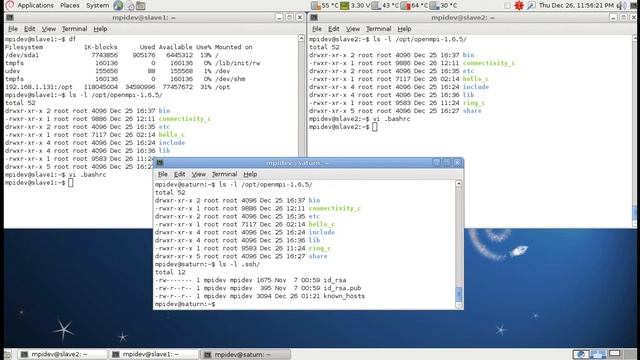This screenshot has height=360, width=640.
Task: Open Edit menu in the saturn terminal
Action: (x=179, y=174)
